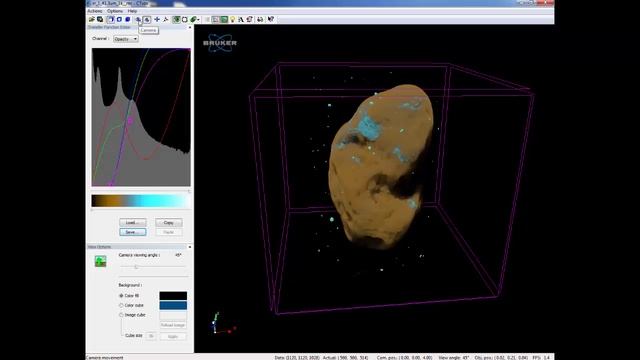
Task: Click the Obj. pos. status bar entry
Action: click(x=501, y=358)
